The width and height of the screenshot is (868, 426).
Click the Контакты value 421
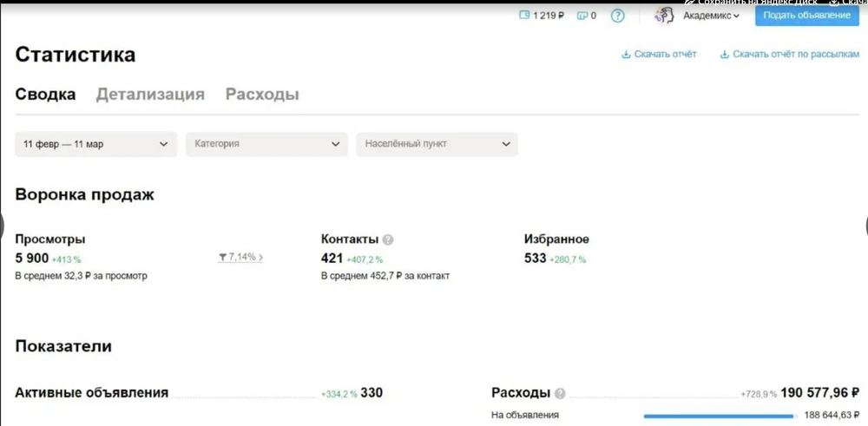[332, 258]
